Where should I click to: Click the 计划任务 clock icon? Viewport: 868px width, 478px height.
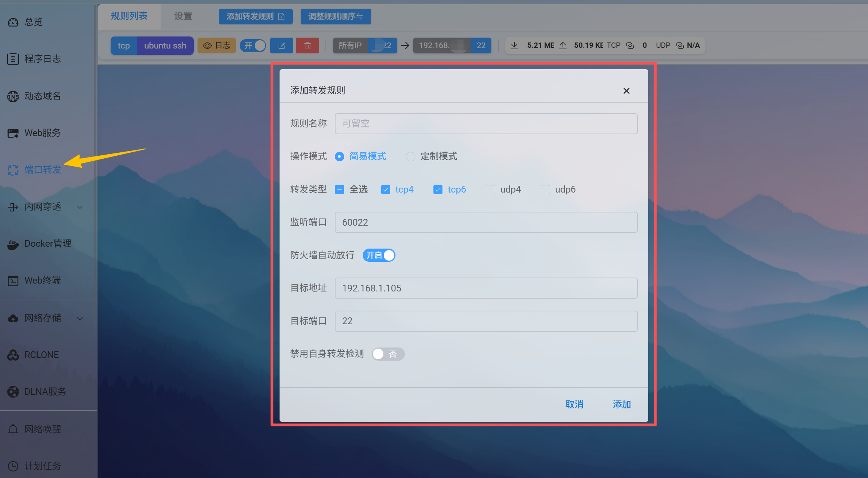click(x=13, y=466)
